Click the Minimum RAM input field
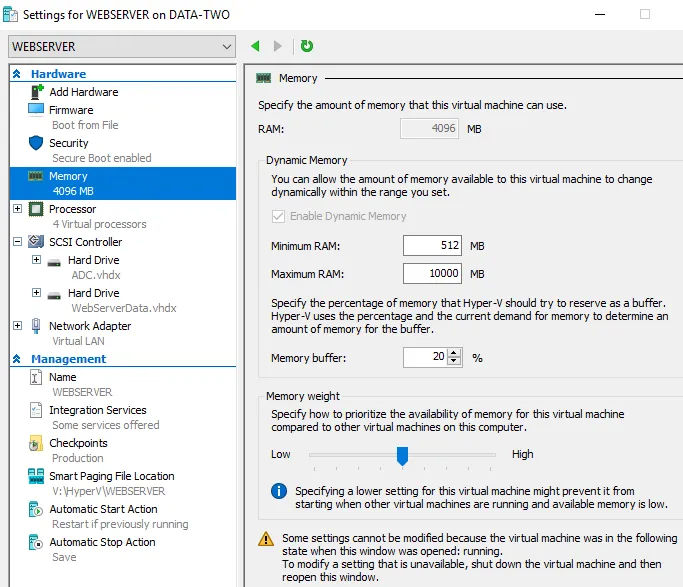683x587 pixels. (432, 246)
